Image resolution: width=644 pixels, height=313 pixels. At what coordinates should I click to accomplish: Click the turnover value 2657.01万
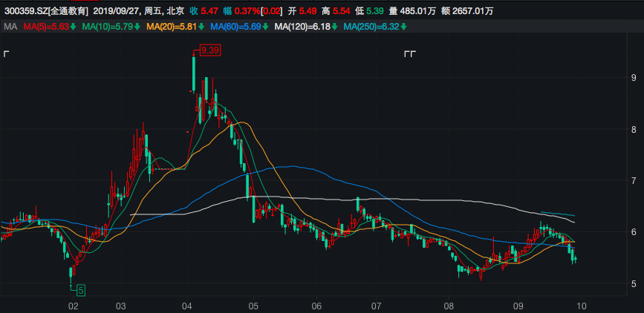(474, 11)
